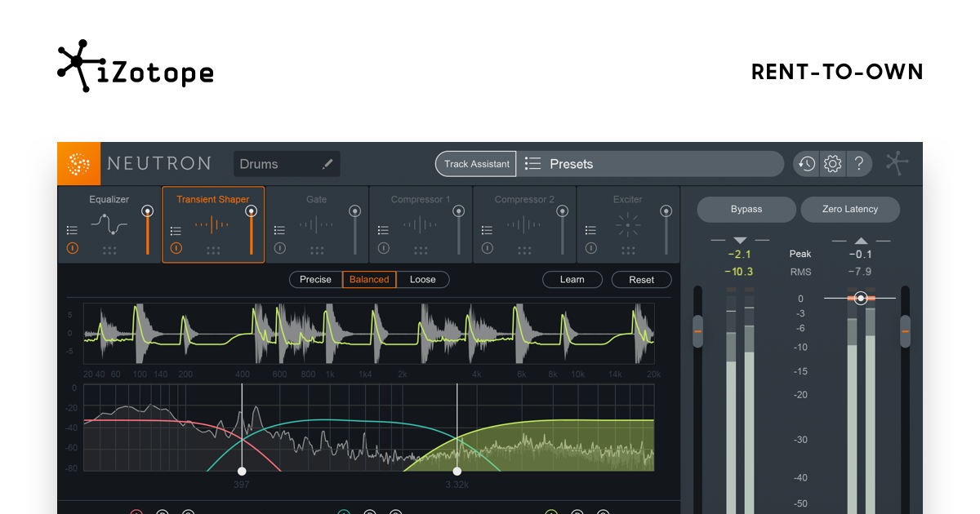Select the Compressor 2 module

(x=523, y=224)
